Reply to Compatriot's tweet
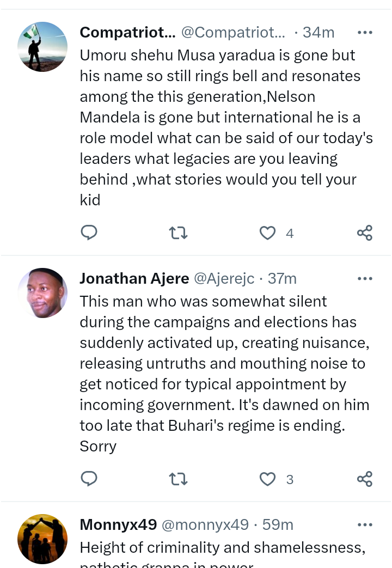 89,233
